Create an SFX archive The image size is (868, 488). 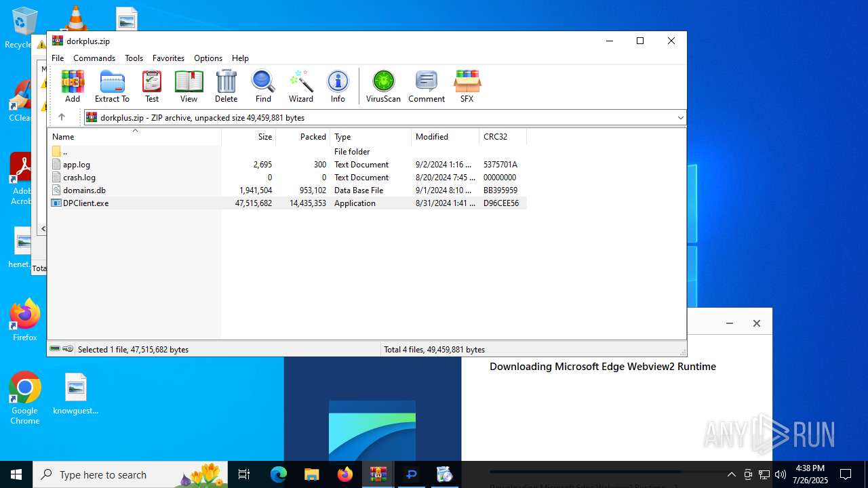(x=467, y=86)
